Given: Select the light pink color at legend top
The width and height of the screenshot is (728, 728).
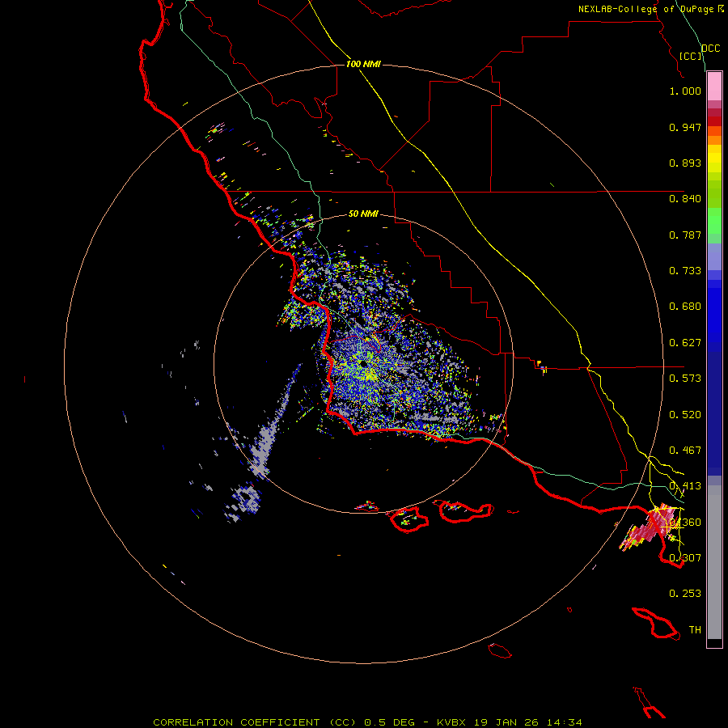Looking at the screenshot, I should pos(714,87).
